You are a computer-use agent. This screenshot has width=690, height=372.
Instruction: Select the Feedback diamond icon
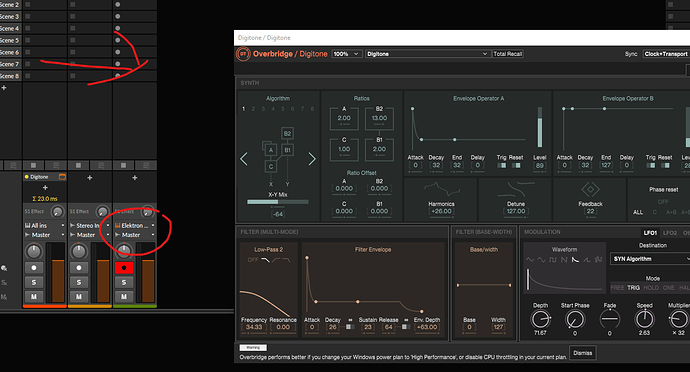coord(590,190)
